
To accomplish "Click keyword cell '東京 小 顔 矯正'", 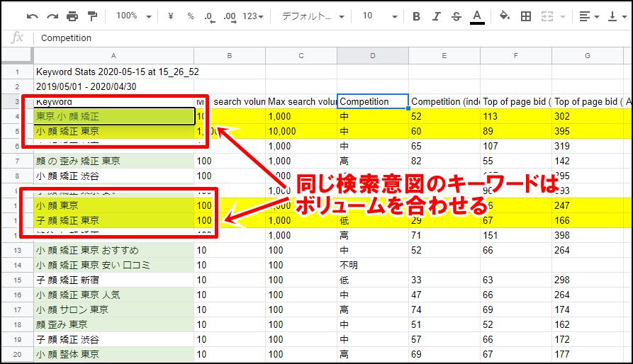I will (113, 117).
